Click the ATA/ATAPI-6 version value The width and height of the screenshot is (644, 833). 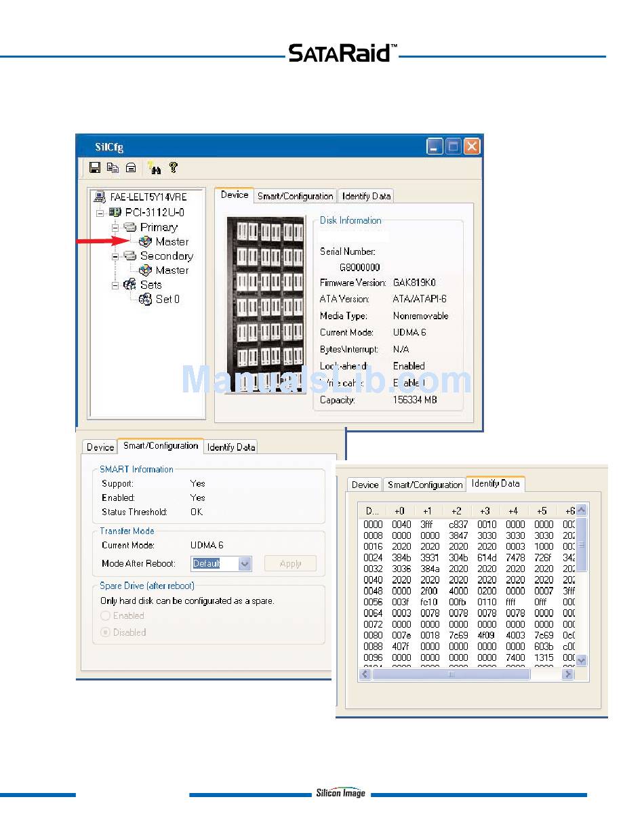coord(420,299)
